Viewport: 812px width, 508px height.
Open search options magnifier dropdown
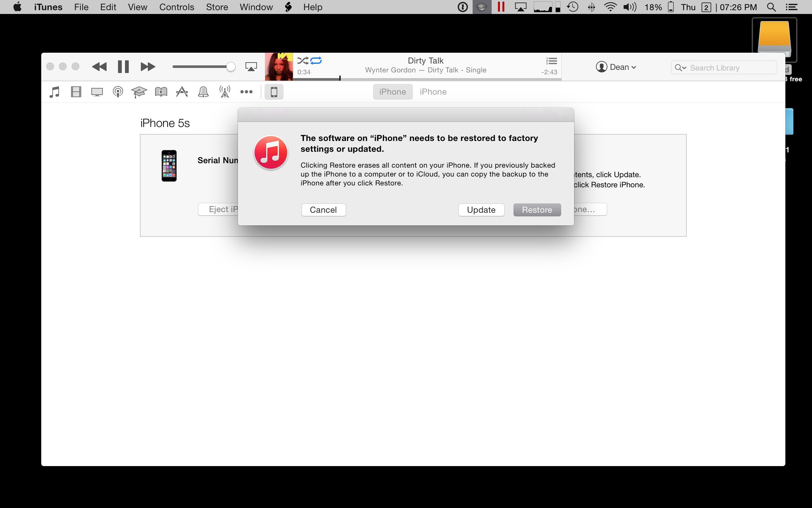click(x=680, y=68)
